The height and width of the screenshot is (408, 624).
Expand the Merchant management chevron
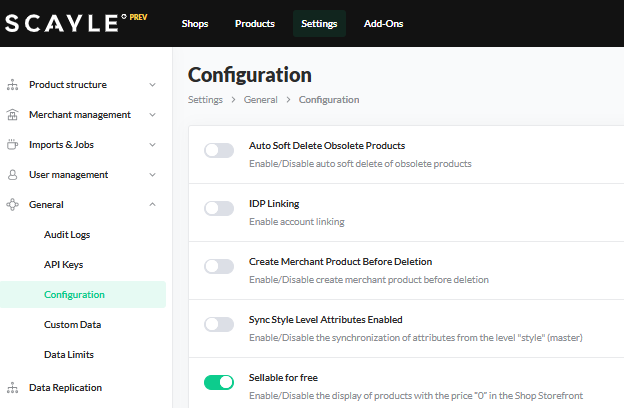point(152,115)
